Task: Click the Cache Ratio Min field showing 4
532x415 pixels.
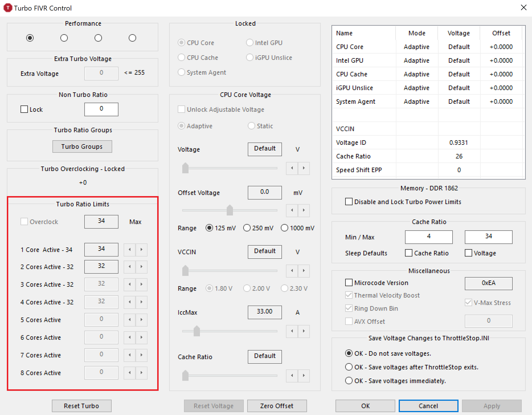Action: pyautogui.click(x=429, y=237)
